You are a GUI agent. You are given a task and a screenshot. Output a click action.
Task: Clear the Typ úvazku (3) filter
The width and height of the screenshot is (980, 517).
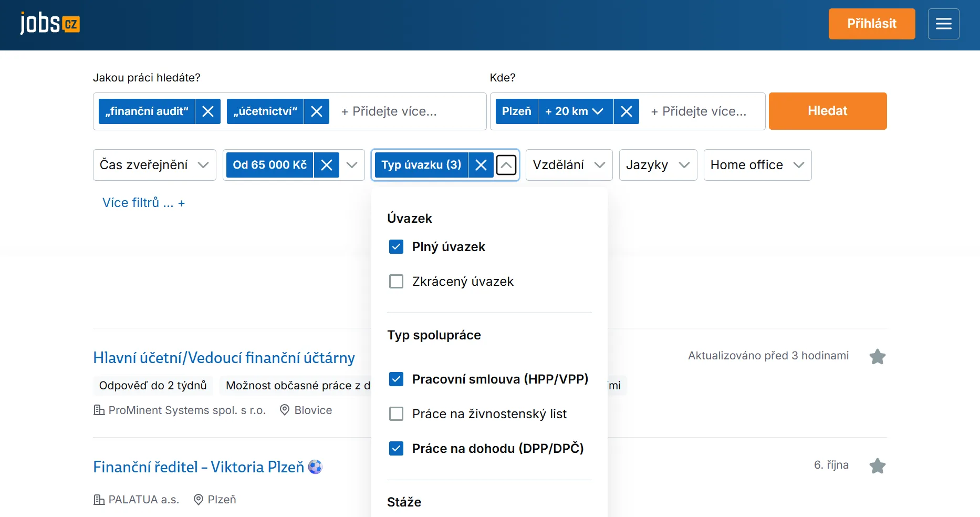pos(481,165)
